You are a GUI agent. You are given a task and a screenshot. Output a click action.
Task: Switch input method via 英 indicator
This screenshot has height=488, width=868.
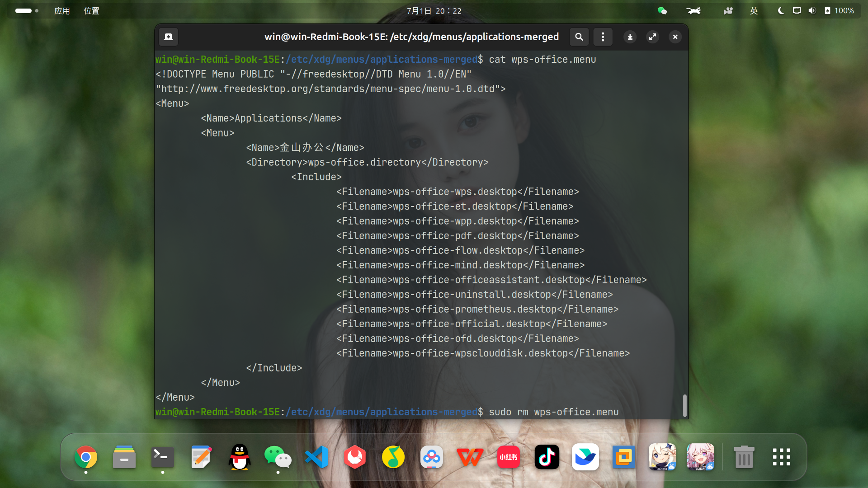coord(754,11)
